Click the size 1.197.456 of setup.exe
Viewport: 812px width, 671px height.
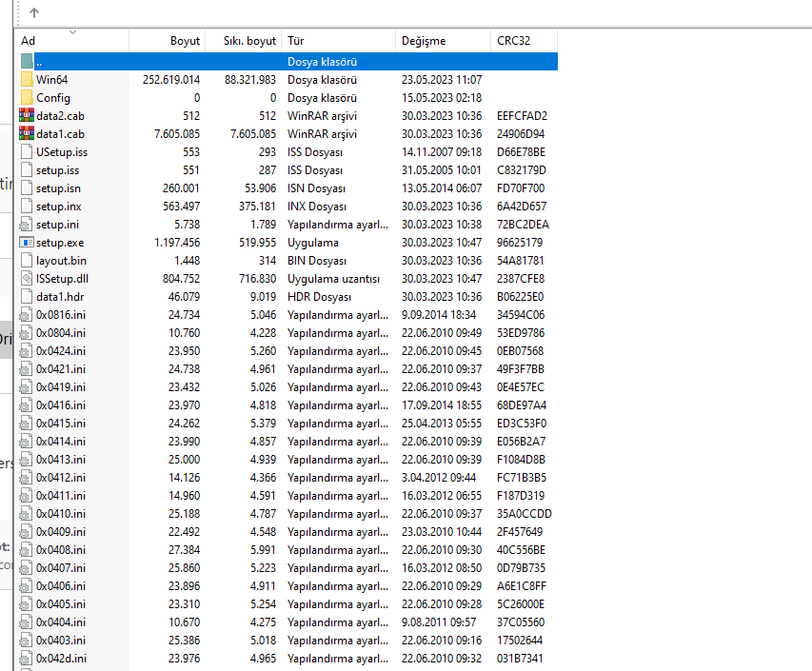(177, 243)
